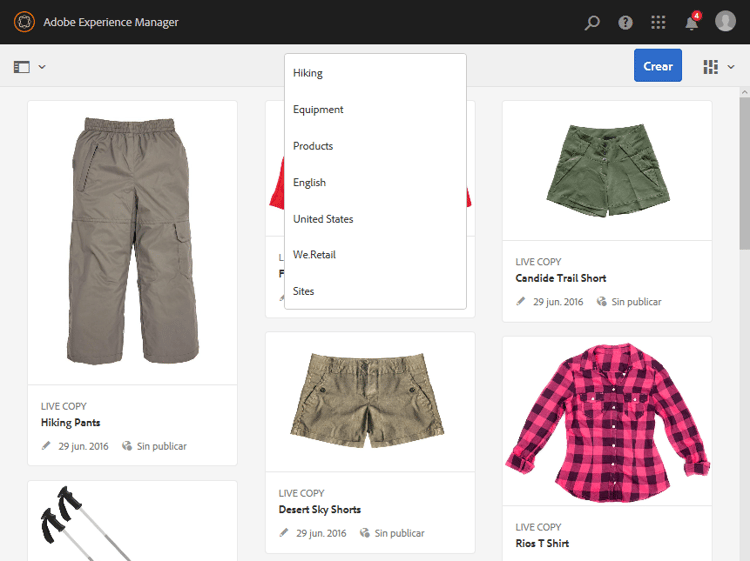Expand the view switcher dropdown chevron
The image size is (750, 561).
click(x=731, y=67)
